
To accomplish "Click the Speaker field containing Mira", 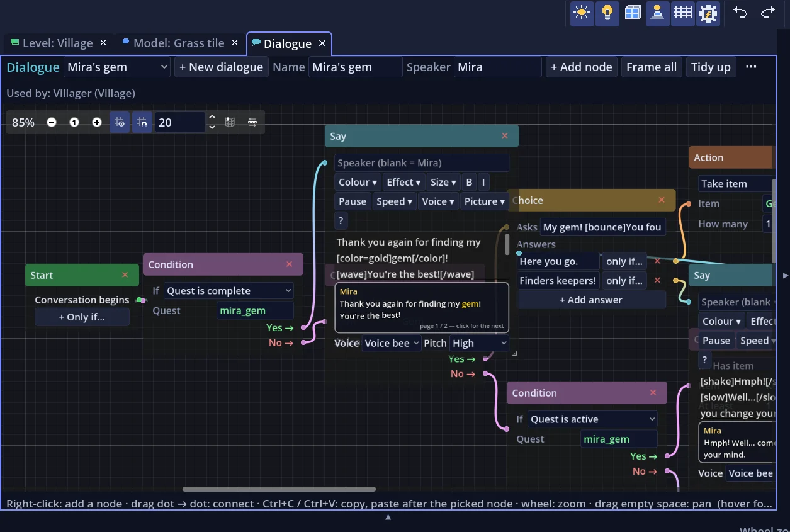I will (x=497, y=67).
